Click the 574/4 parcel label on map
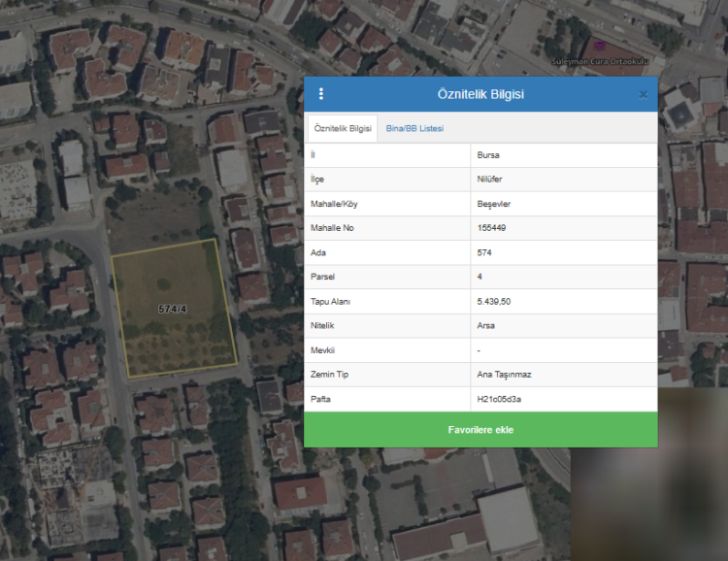This screenshot has height=561, width=728. [x=174, y=309]
